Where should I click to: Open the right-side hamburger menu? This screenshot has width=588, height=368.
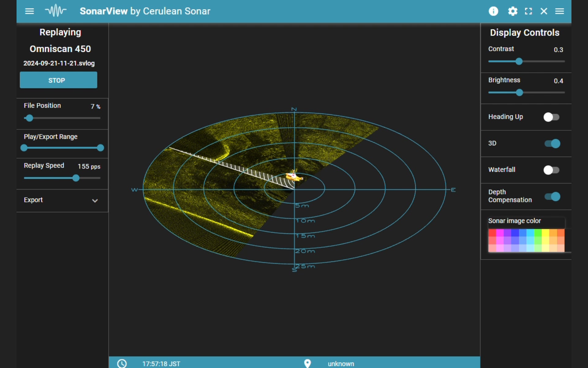tap(559, 11)
